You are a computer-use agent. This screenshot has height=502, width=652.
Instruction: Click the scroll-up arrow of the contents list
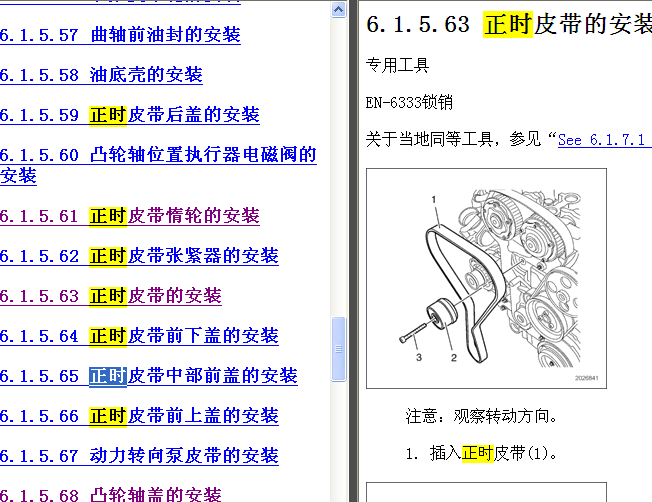coord(338,9)
